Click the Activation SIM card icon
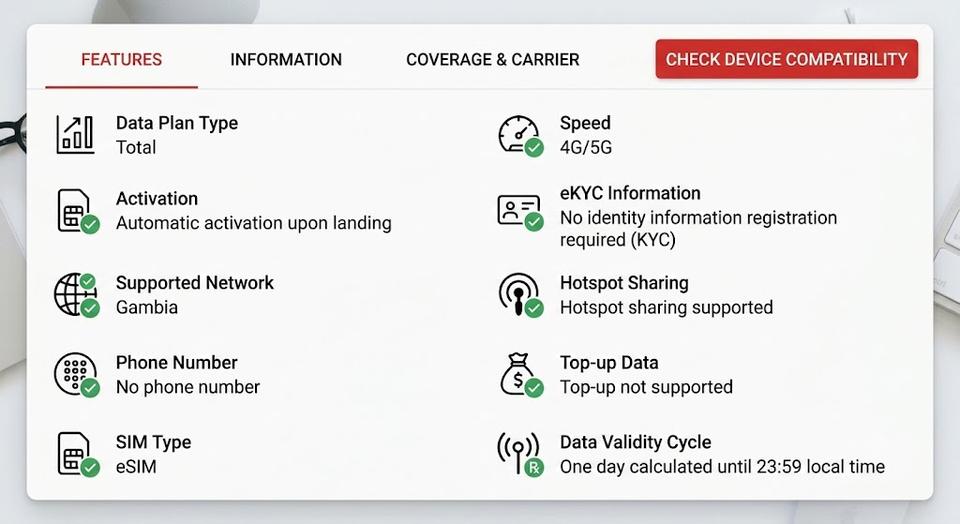The width and height of the screenshot is (960, 524). tap(78, 211)
